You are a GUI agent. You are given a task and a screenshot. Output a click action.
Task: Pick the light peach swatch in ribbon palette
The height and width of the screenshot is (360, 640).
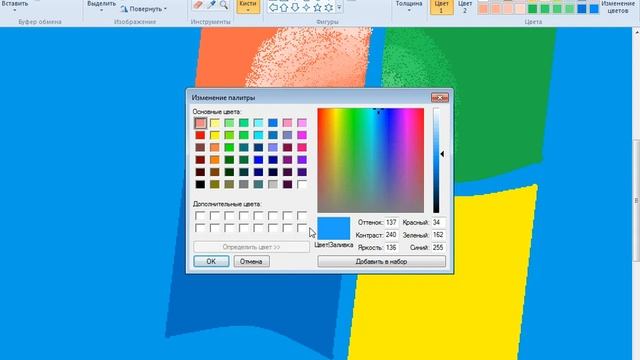520,9
